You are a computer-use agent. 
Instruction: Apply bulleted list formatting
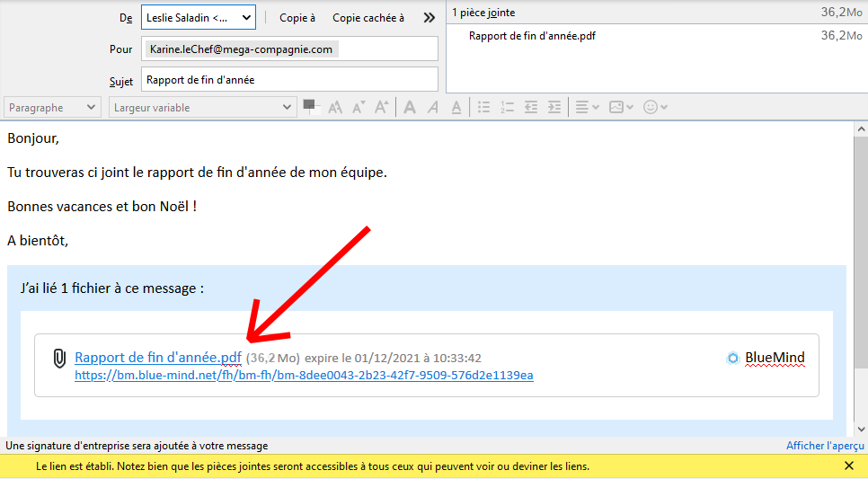tap(484, 107)
